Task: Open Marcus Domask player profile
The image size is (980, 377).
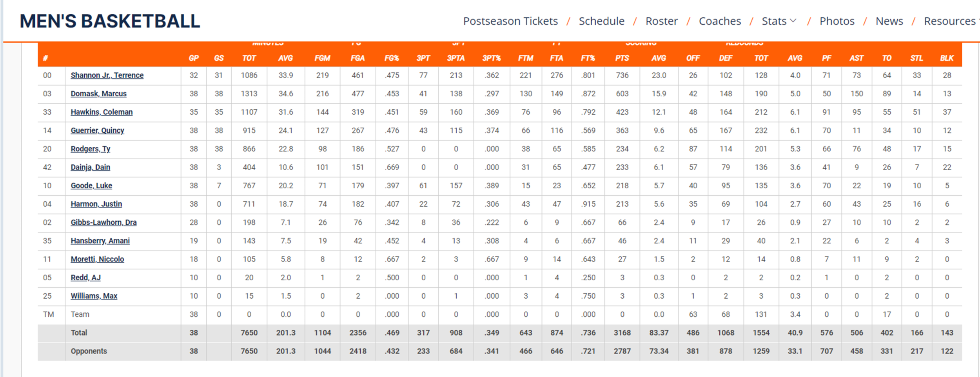Action: 98,94
